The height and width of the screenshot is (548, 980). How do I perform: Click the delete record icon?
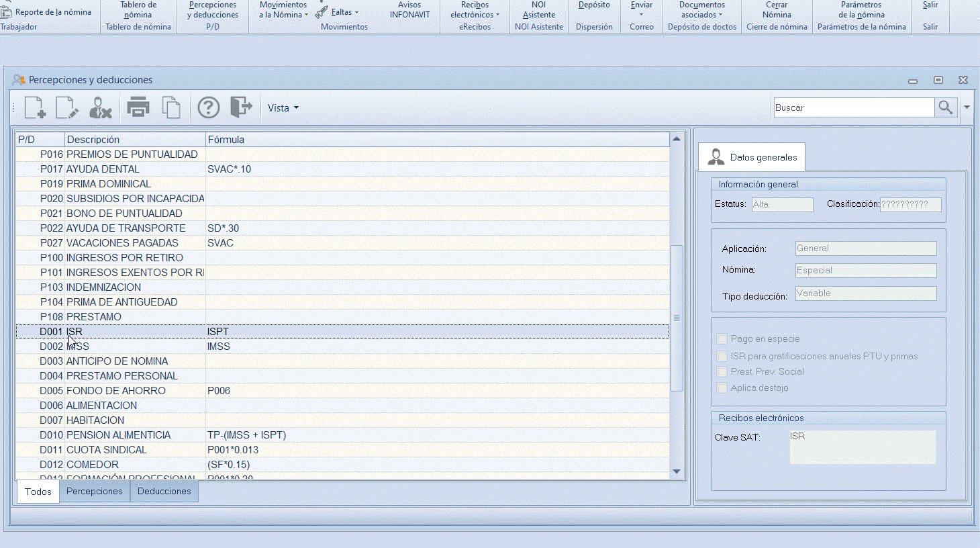click(100, 107)
